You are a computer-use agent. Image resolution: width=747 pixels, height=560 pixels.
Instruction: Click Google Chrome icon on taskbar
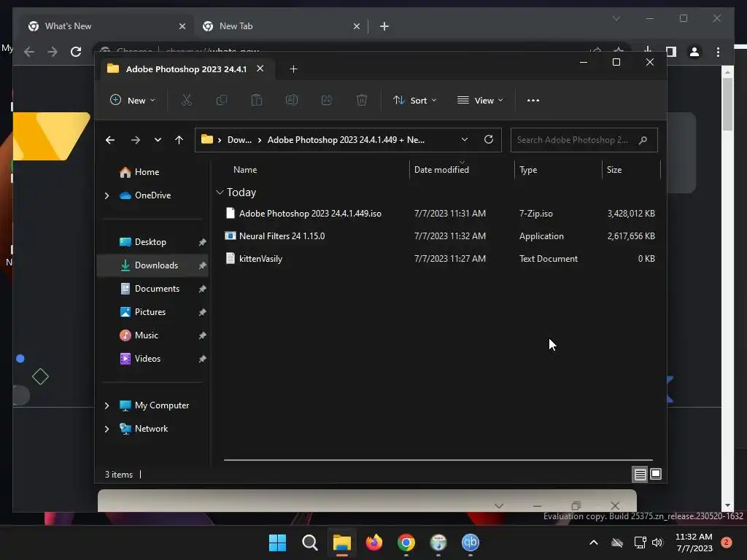point(406,542)
